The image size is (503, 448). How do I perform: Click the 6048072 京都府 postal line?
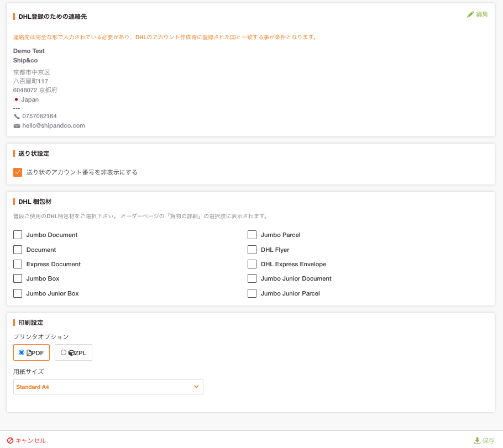click(x=35, y=90)
